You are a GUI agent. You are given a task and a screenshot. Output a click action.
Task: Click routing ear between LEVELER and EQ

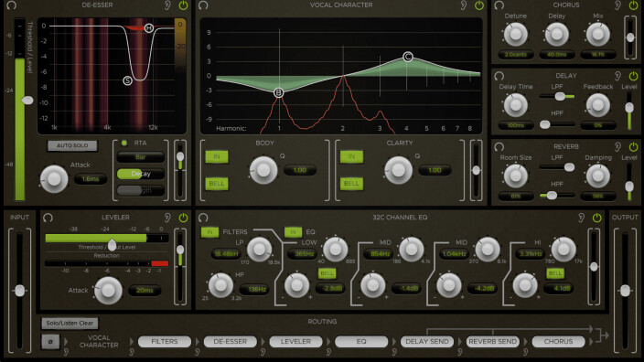click(328, 352)
